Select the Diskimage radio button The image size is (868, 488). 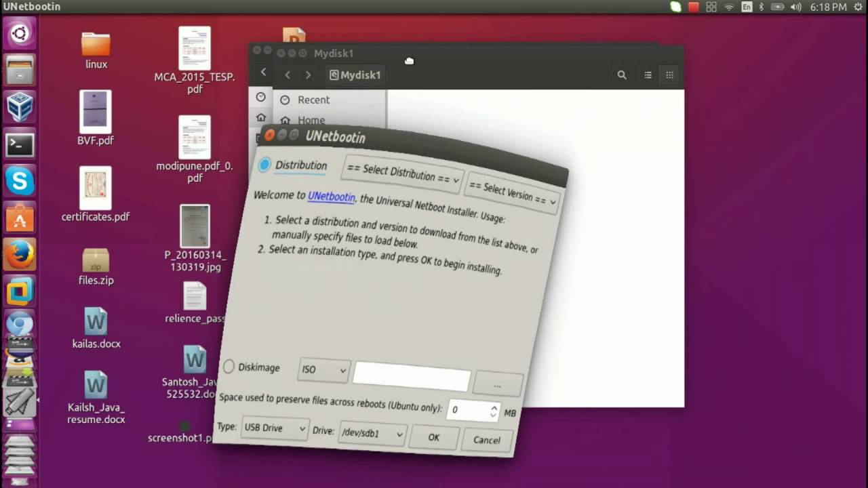point(229,367)
